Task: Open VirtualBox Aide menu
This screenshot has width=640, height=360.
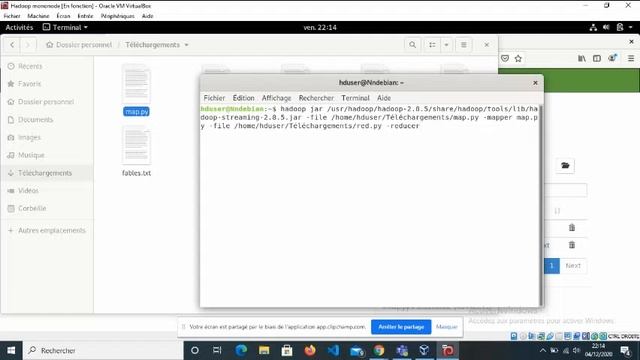Action: [147, 16]
